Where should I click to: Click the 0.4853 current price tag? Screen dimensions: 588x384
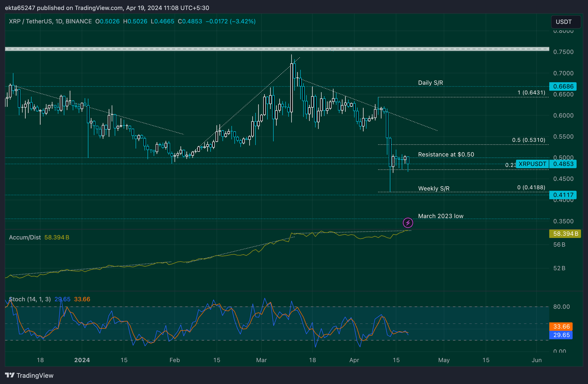coord(563,164)
